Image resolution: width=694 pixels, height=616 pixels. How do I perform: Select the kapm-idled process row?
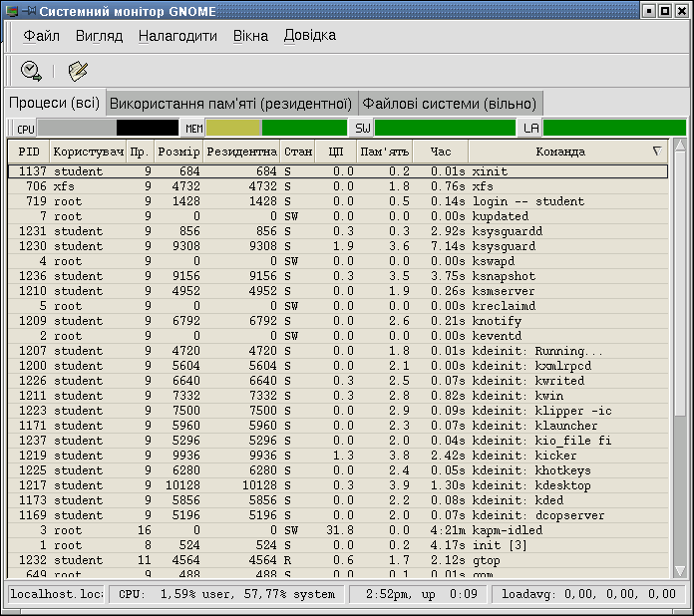(338, 530)
